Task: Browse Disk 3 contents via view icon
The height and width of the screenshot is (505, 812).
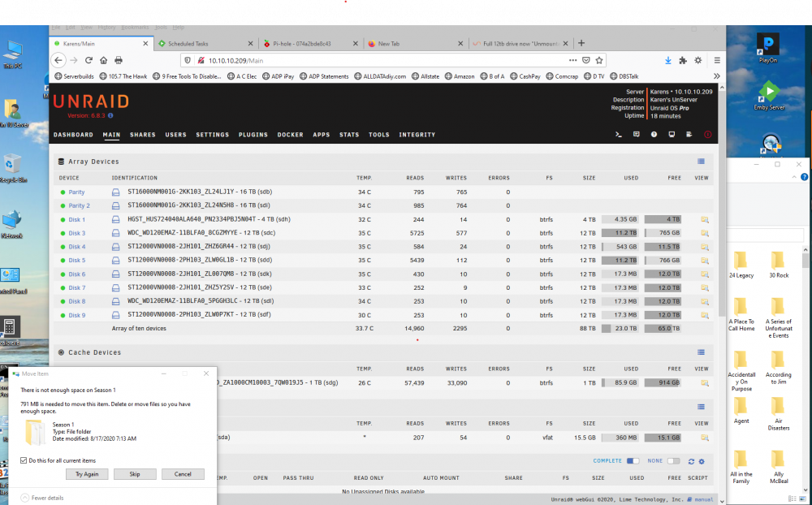Action: click(705, 233)
